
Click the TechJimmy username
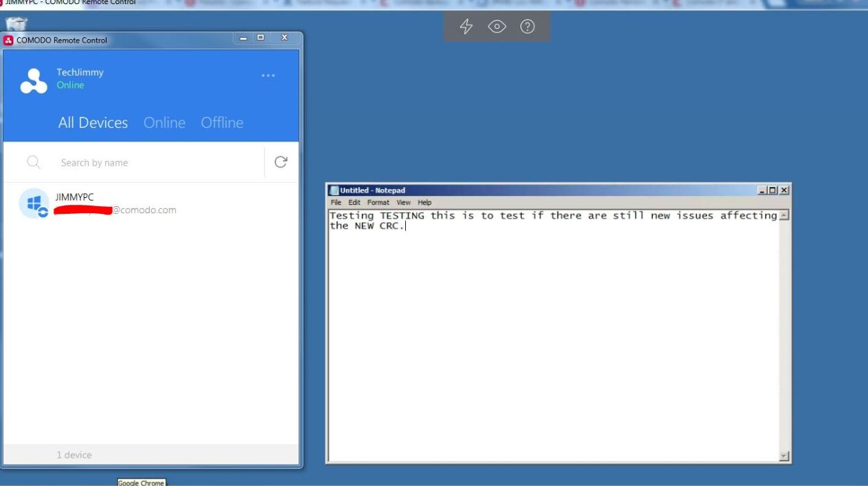80,72
